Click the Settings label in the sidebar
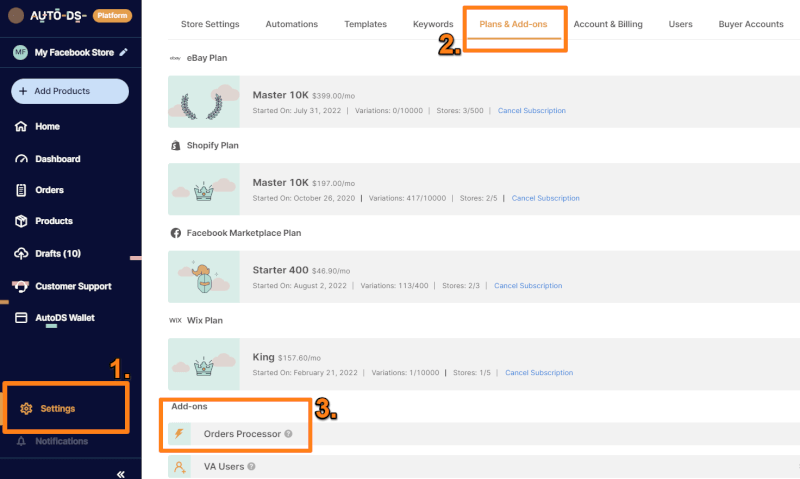The image size is (800, 479). [x=58, y=409]
